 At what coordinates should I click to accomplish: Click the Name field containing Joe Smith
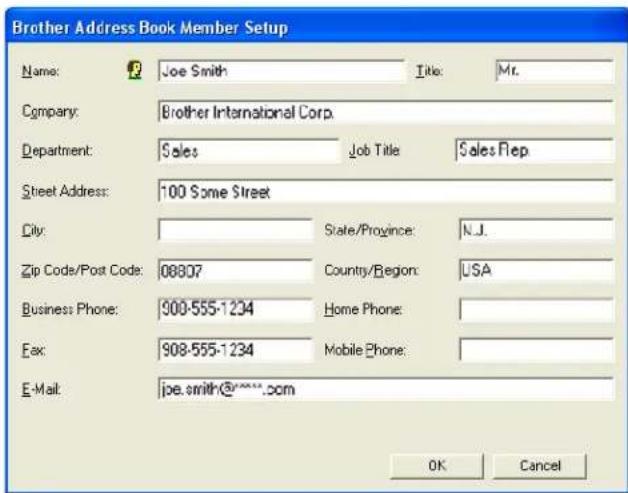point(282,71)
